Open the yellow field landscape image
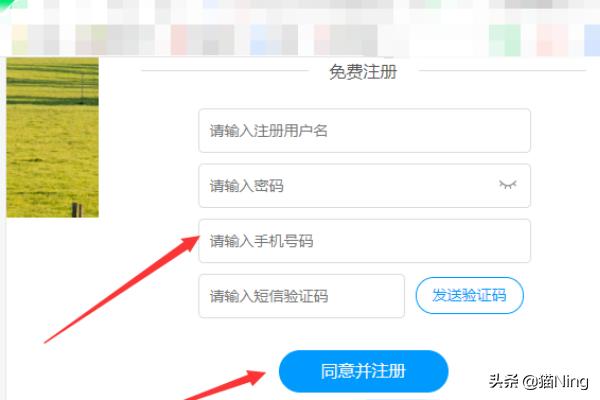 click(52, 137)
